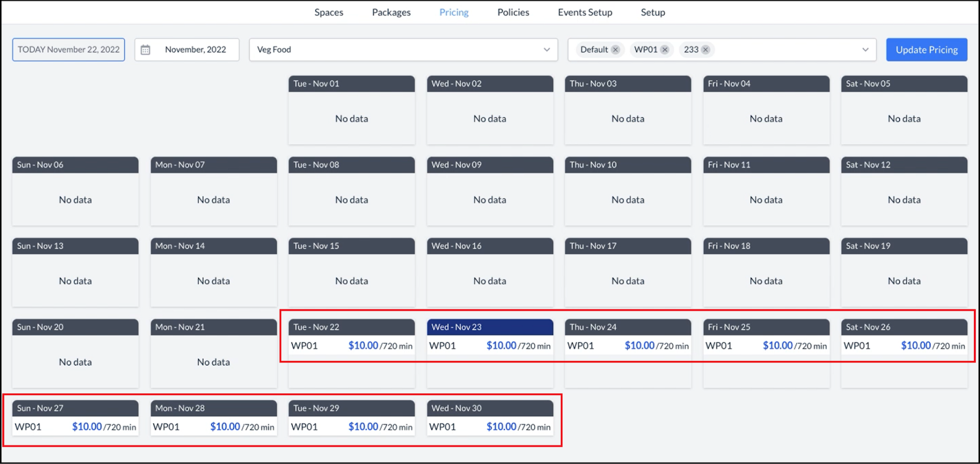Expand the Veg Food dropdown
980x464 pixels.
point(546,50)
